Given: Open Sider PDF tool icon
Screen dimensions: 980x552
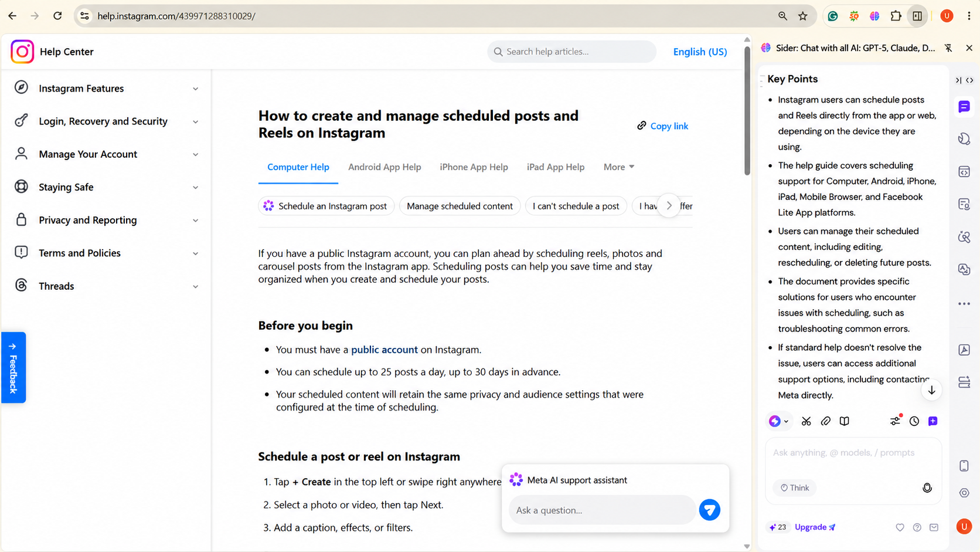Looking at the screenshot, I should (964, 350).
